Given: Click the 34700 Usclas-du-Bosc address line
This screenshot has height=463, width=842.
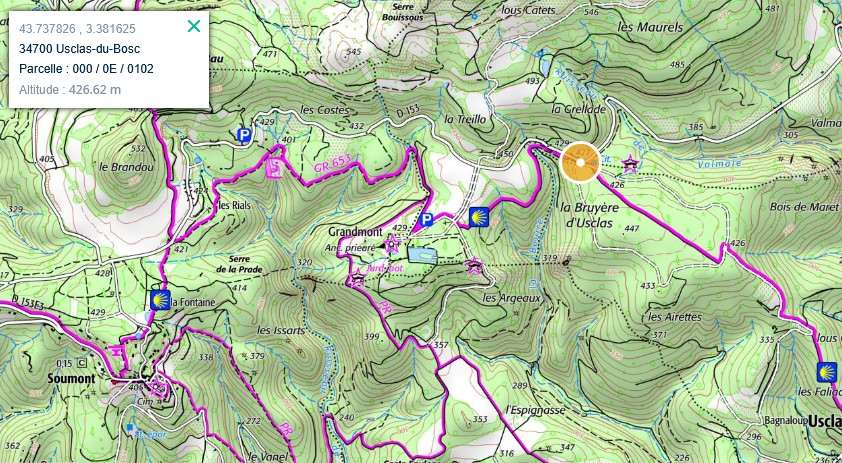Looking at the screenshot, I should (x=79, y=49).
